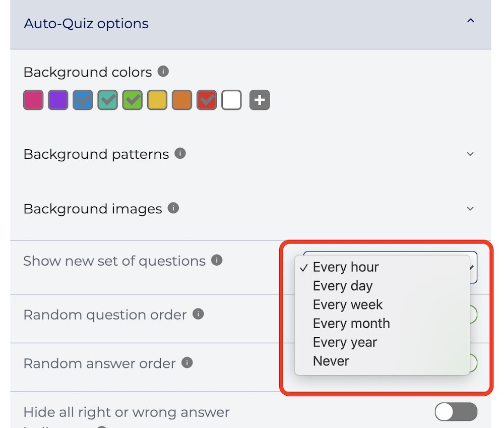
Task: Uncheck the red background color
Action: click(206, 100)
